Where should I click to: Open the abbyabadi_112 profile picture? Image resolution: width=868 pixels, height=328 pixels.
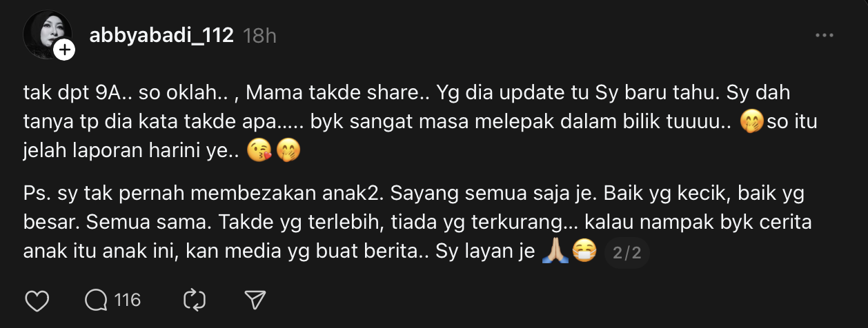click(47, 34)
